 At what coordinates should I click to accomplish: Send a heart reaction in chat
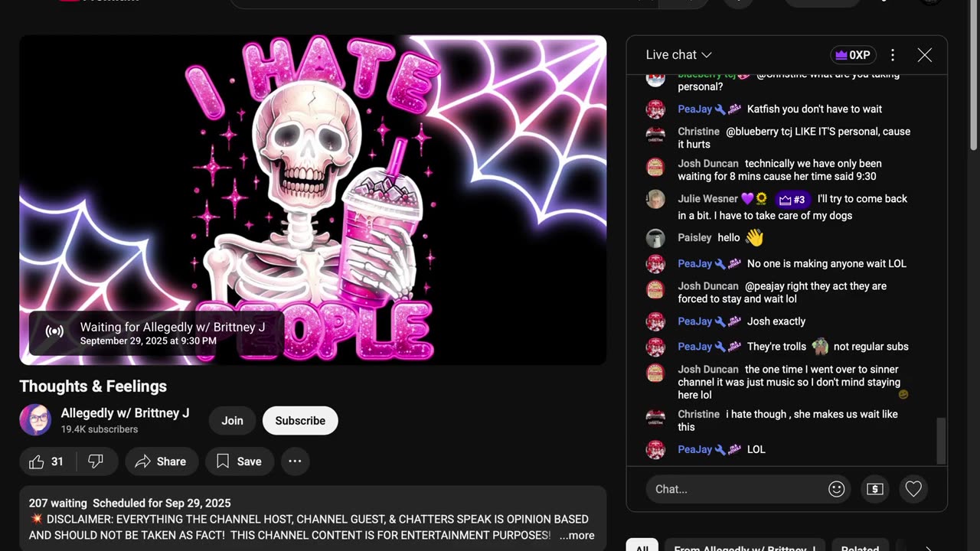[x=913, y=489]
